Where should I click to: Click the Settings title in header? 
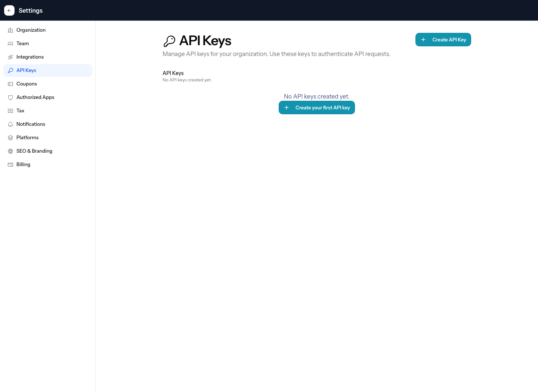pos(31,10)
